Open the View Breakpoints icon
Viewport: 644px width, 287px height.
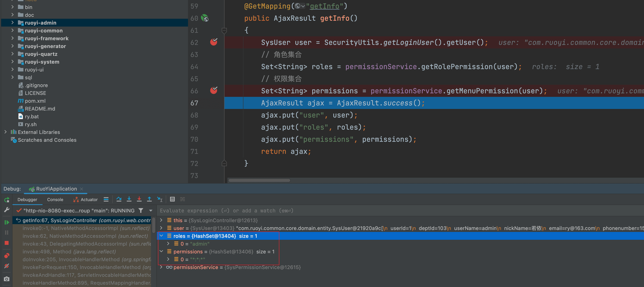pyautogui.click(x=7, y=256)
